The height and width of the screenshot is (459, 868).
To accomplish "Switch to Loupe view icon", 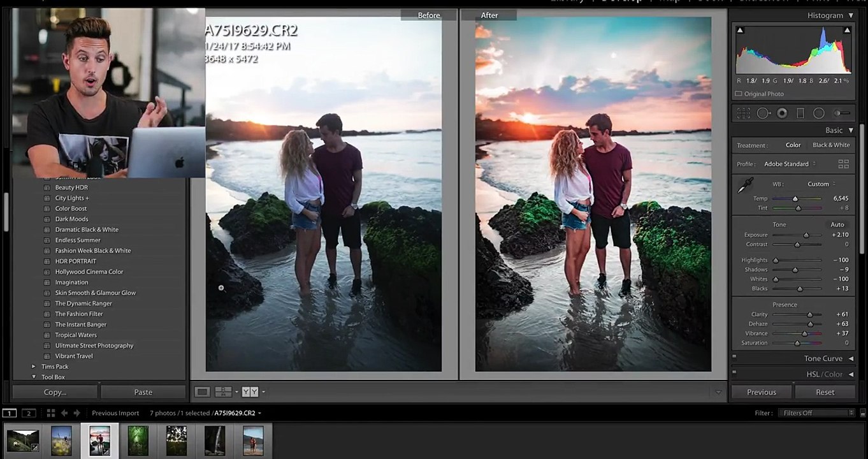I will 202,392.
